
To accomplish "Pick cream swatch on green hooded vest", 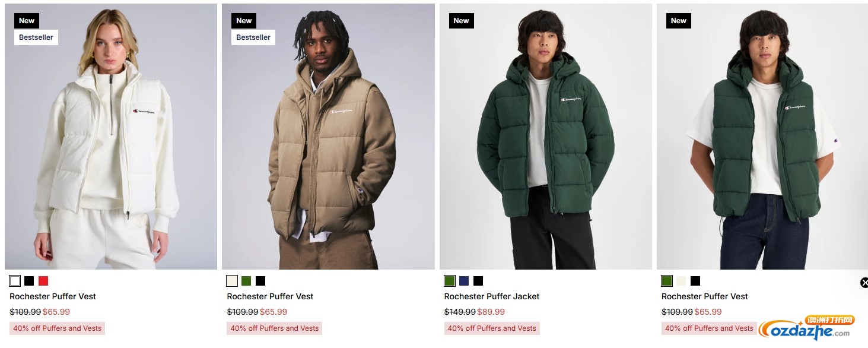I will pos(681,281).
